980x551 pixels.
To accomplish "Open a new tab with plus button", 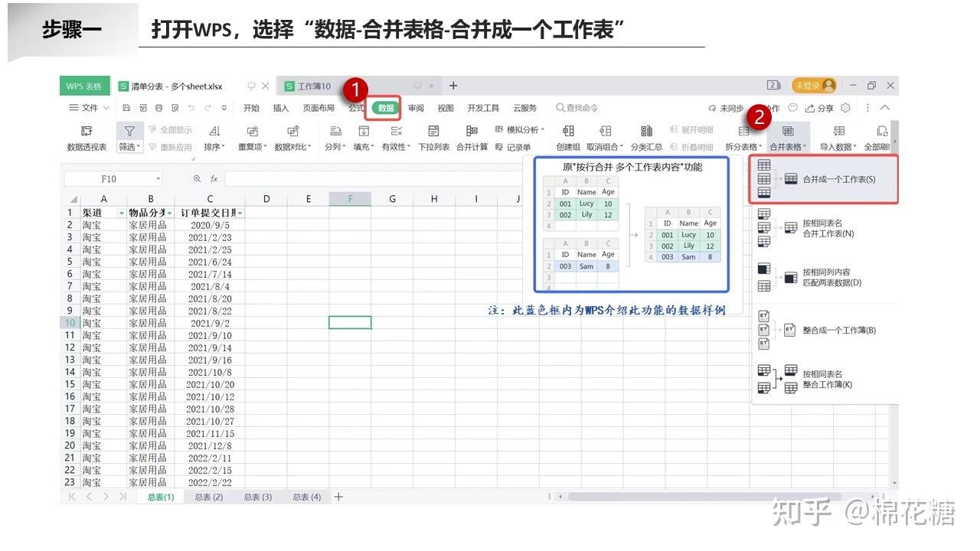I will coord(453,86).
